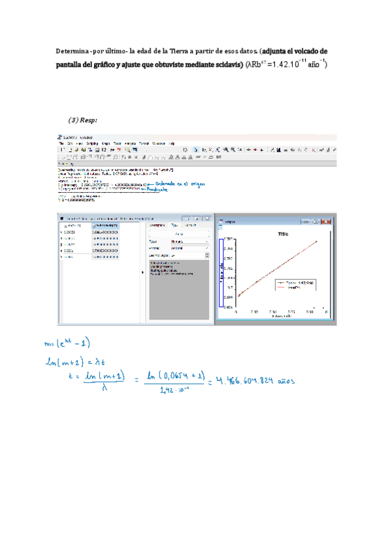
Task: Select the pointer (disable tools) icon
Action: tap(195, 150)
